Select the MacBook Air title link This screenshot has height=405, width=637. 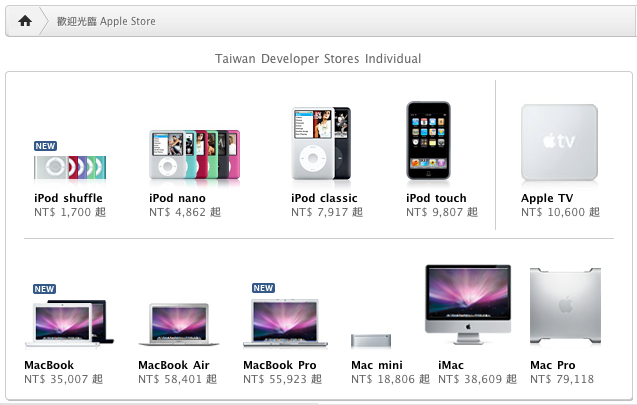click(x=174, y=365)
